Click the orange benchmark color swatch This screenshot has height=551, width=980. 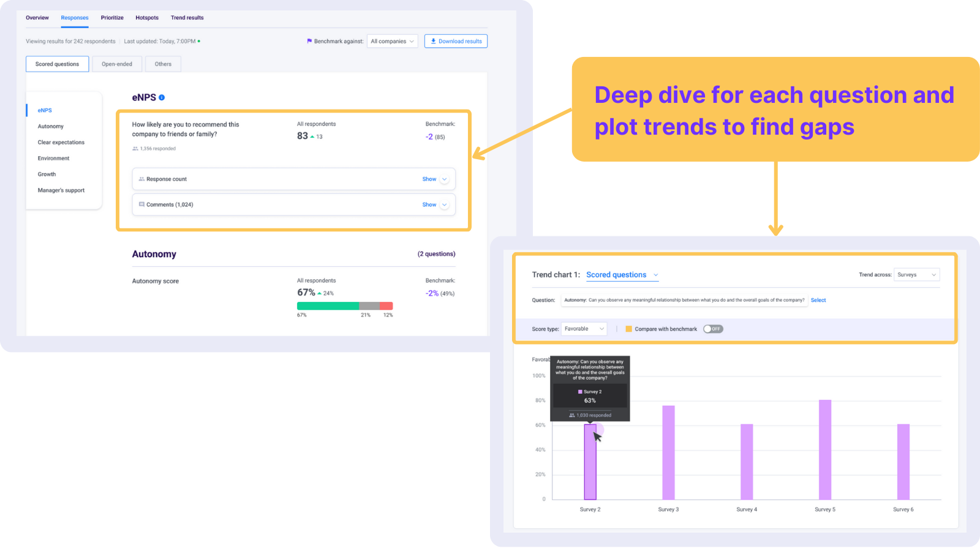628,329
